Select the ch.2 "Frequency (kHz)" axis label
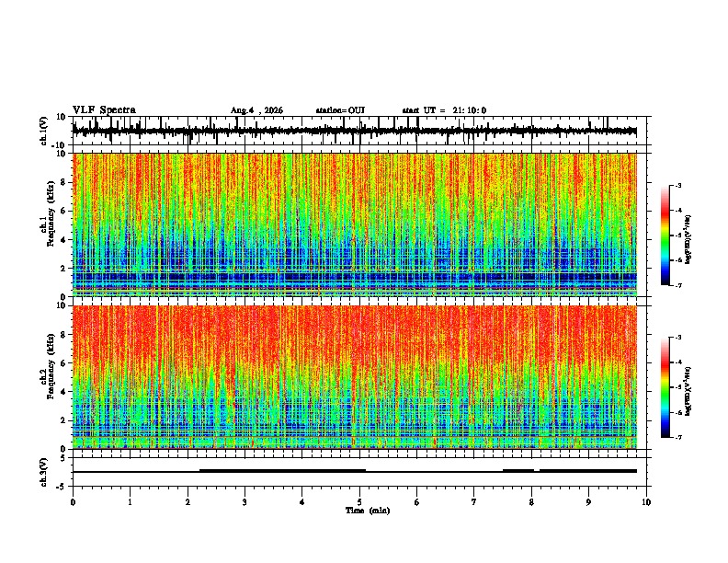 (x=51, y=366)
